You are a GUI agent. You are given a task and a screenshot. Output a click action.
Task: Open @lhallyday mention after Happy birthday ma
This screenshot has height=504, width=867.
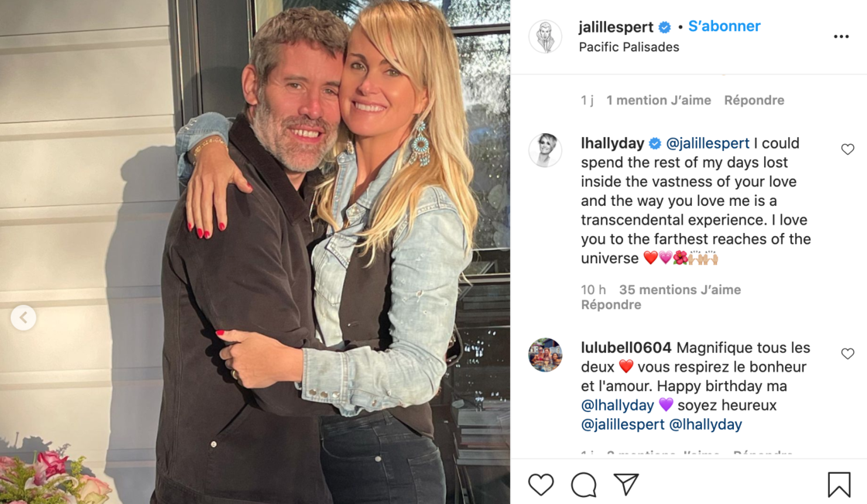[617, 405]
